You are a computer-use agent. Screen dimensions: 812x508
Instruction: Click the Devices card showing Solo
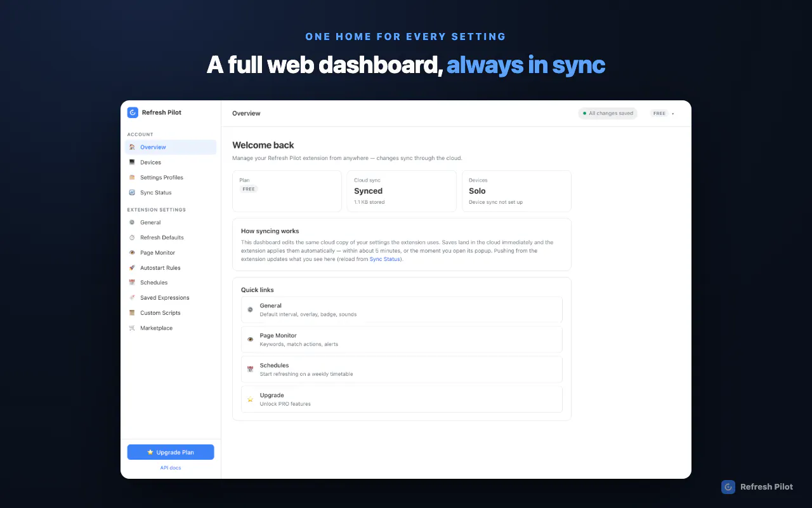click(x=516, y=191)
